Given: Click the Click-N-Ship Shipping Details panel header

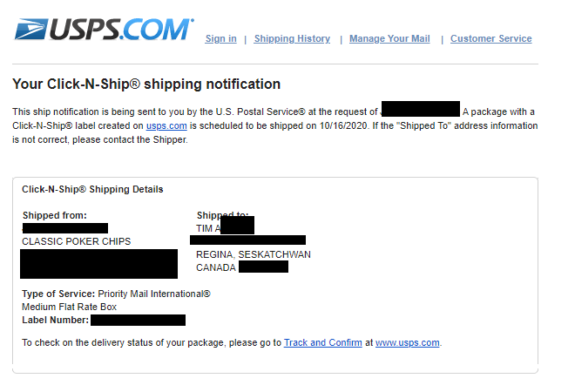Looking at the screenshot, I should click(x=92, y=189).
